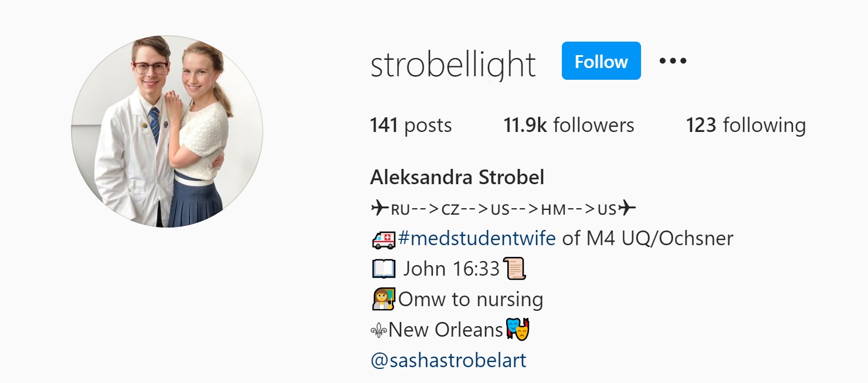The width and height of the screenshot is (868, 383).
Task: Click the fleur-de-lis symbol before New Orleans
Action: tap(378, 330)
